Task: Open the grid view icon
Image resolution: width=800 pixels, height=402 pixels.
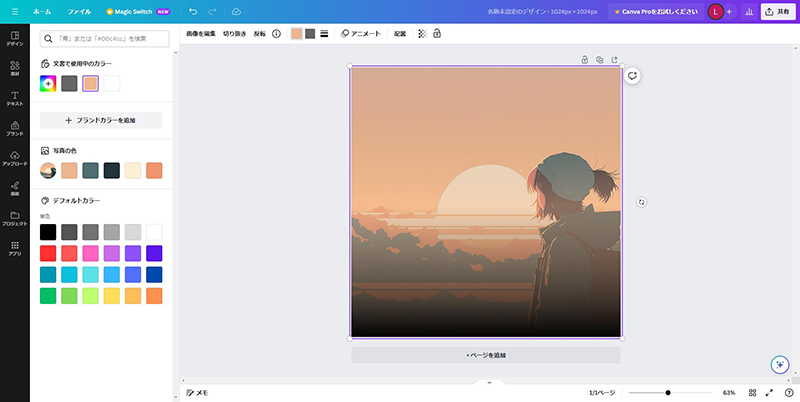Action: pyautogui.click(x=753, y=393)
